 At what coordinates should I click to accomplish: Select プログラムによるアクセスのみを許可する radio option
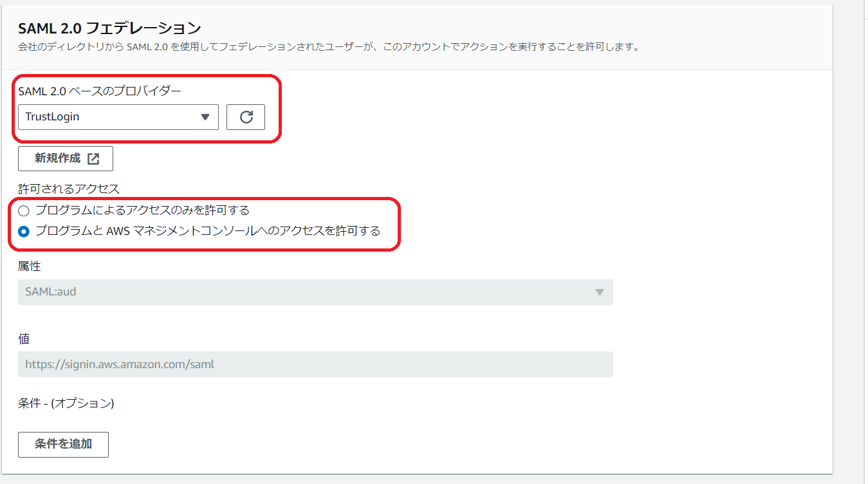pyautogui.click(x=24, y=210)
